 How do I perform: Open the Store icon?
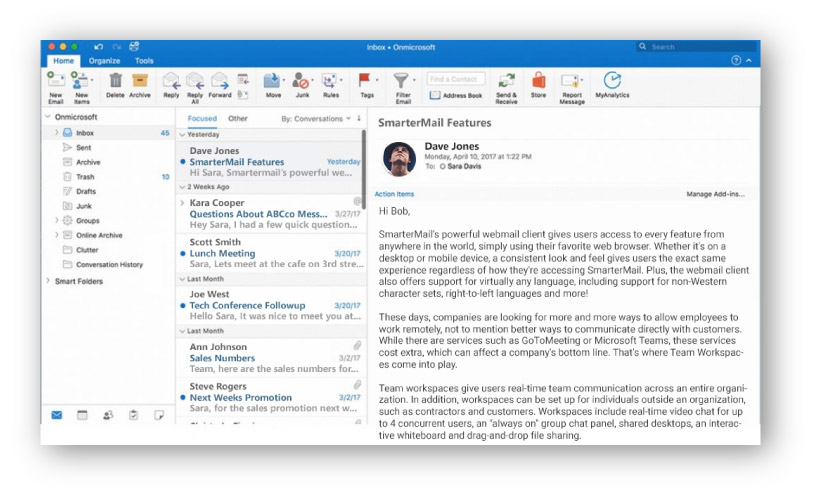539,80
